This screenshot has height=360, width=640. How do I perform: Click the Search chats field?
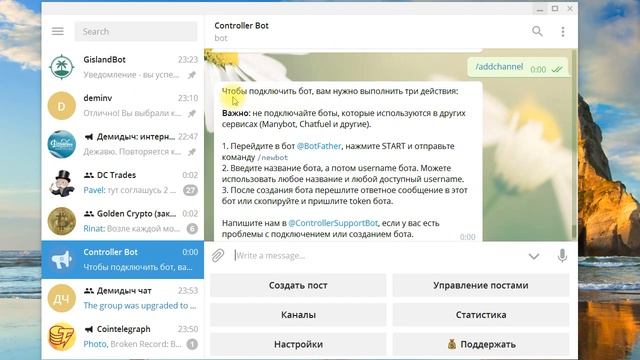click(x=136, y=31)
